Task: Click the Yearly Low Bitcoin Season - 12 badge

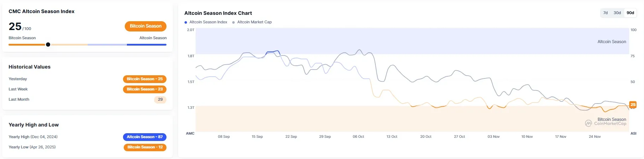Action: coord(145,147)
